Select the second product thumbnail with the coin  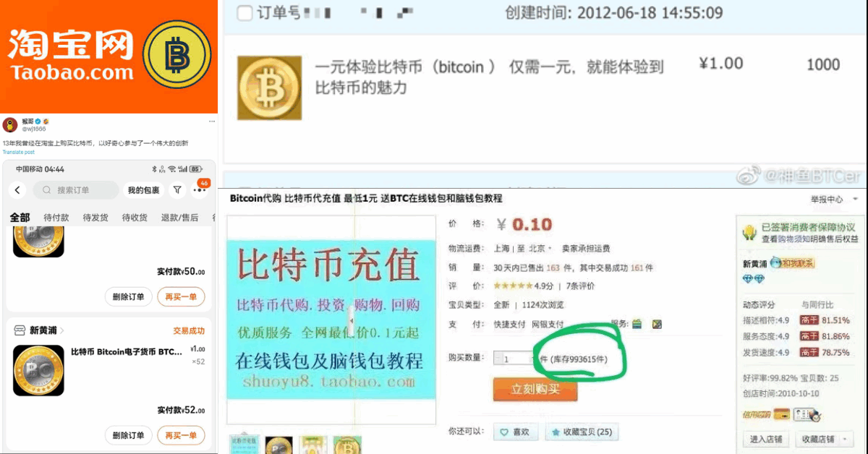[x=279, y=445]
